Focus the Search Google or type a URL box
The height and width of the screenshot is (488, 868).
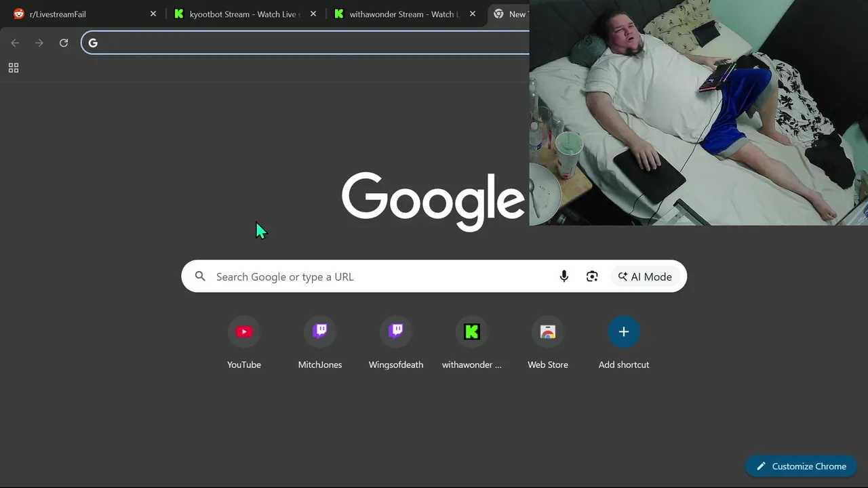[434, 277]
